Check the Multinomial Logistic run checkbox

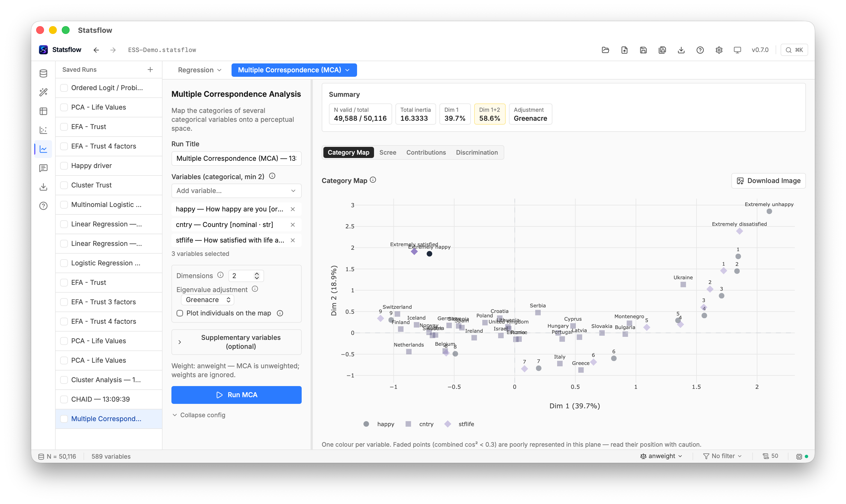[64, 204]
